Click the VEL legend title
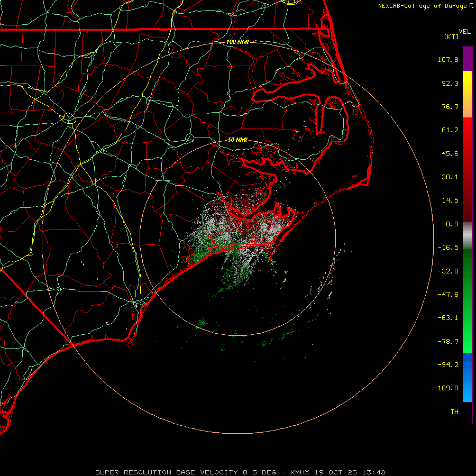 coord(464,32)
